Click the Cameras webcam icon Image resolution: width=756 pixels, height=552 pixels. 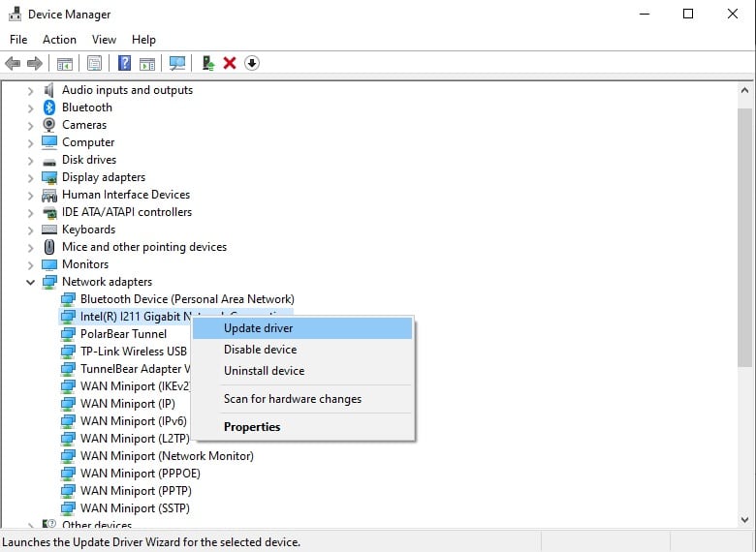click(49, 125)
